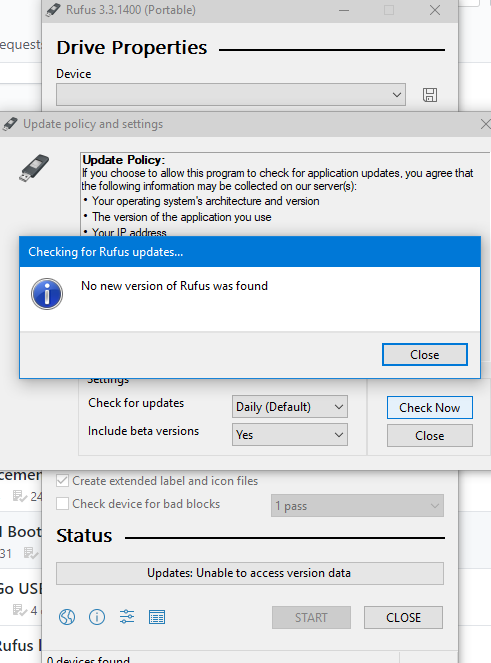This screenshot has height=663, width=491.
Task: Click the USB drive icon in update dialog
Action: click(34, 168)
